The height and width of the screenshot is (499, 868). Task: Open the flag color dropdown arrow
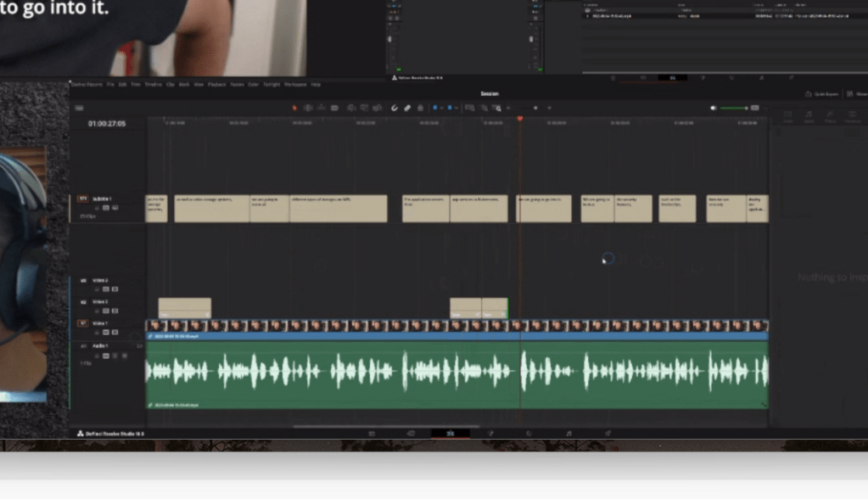pyautogui.click(x=441, y=108)
